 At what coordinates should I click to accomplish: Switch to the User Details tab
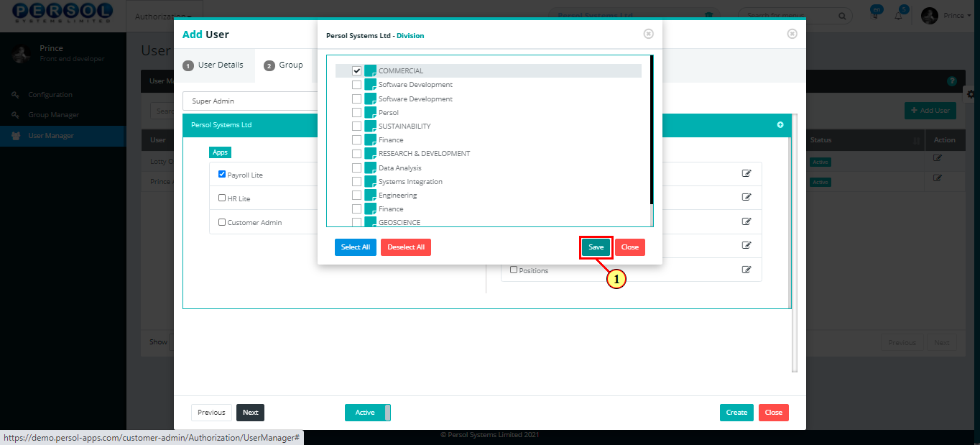coord(213,65)
